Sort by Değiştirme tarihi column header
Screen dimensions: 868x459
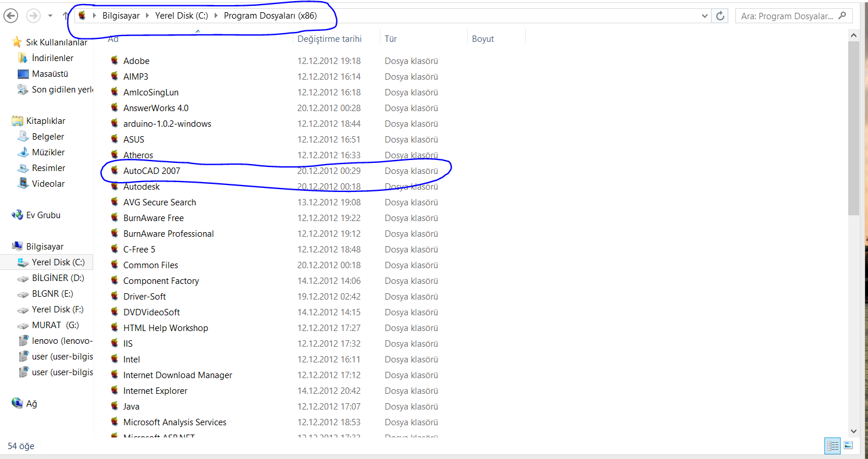click(329, 39)
